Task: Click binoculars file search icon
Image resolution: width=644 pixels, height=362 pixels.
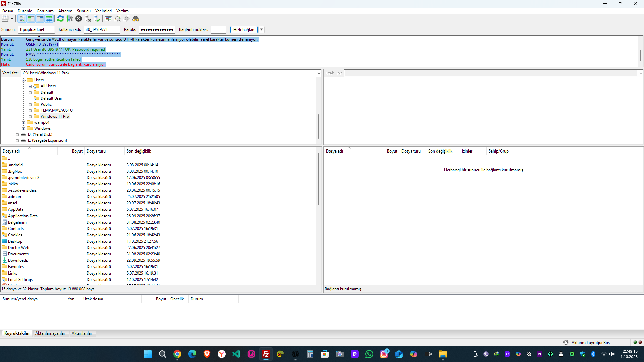Action: point(136,19)
